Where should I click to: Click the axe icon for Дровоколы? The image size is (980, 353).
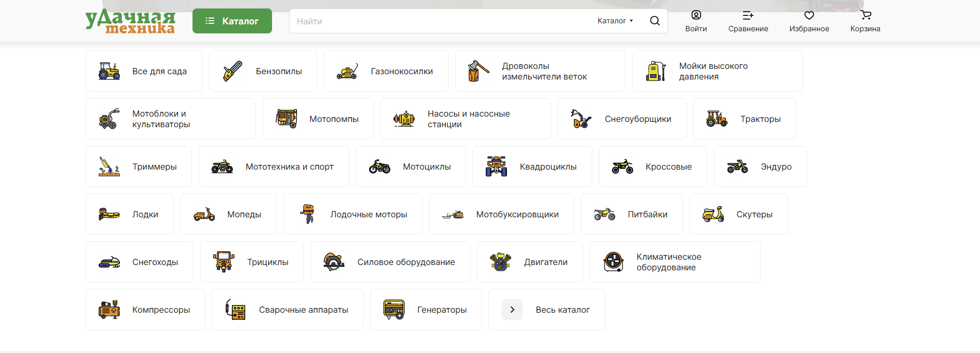pyautogui.click(x=479, y=71)
